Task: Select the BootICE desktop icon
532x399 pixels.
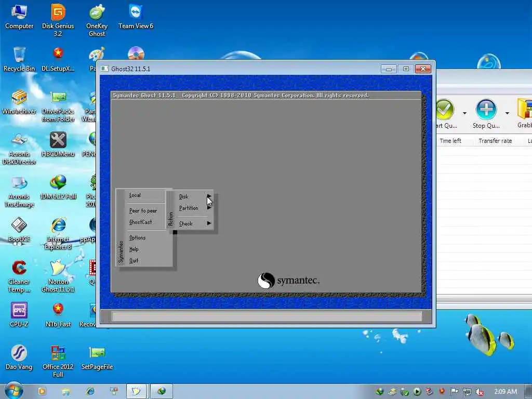Action: [19, 230]
